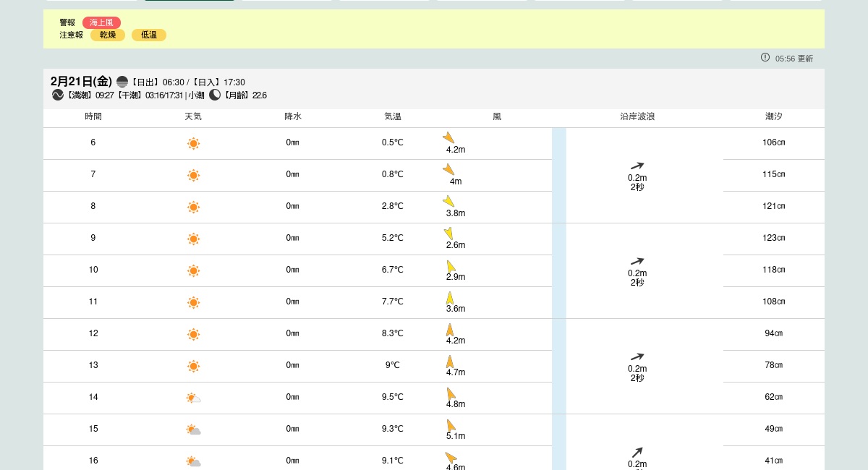Click the cloudy-sun icon in the 15時 row
Image resolution: width=868 pixels, height=470 pixels.
[x=193, y=430]
